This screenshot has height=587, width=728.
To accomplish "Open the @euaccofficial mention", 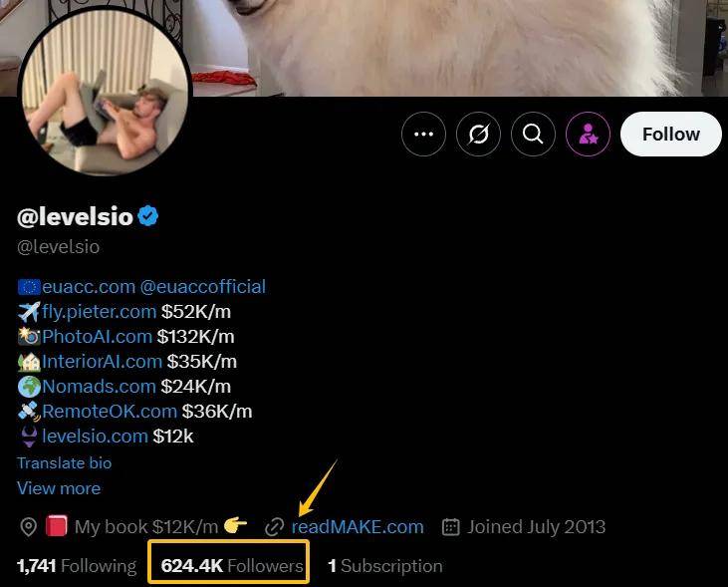I will coord(203,287).
